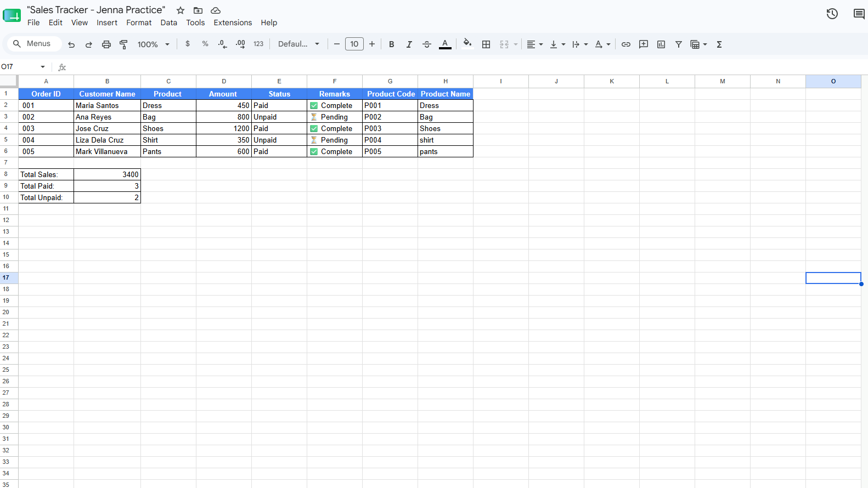
Task: Activate the Paint format tool
Action: pos(123,44)
